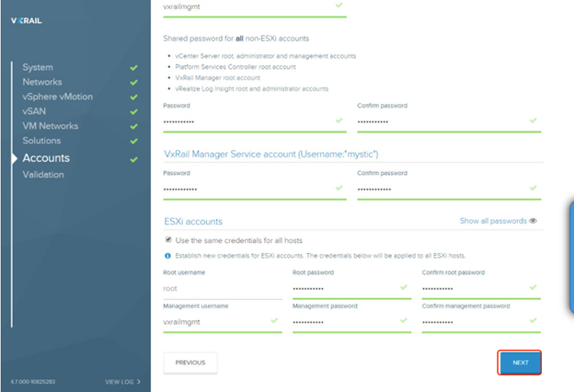Click Confirm root password field
This screenshot has height=392, width=574.
coord(481,289)
